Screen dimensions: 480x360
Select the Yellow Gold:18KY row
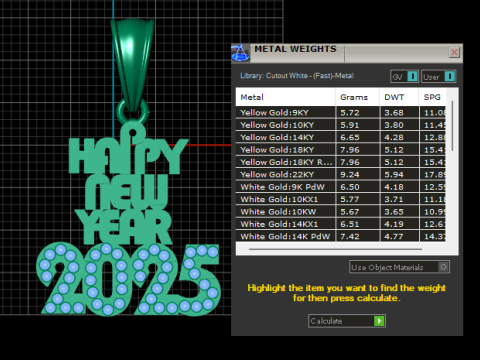click(x=341, y=150)
